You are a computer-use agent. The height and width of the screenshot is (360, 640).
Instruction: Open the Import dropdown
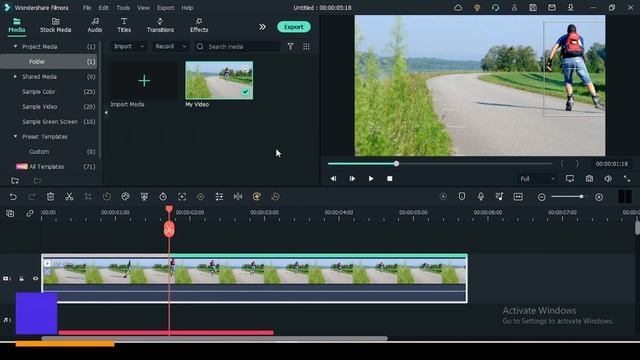point(129,47)
